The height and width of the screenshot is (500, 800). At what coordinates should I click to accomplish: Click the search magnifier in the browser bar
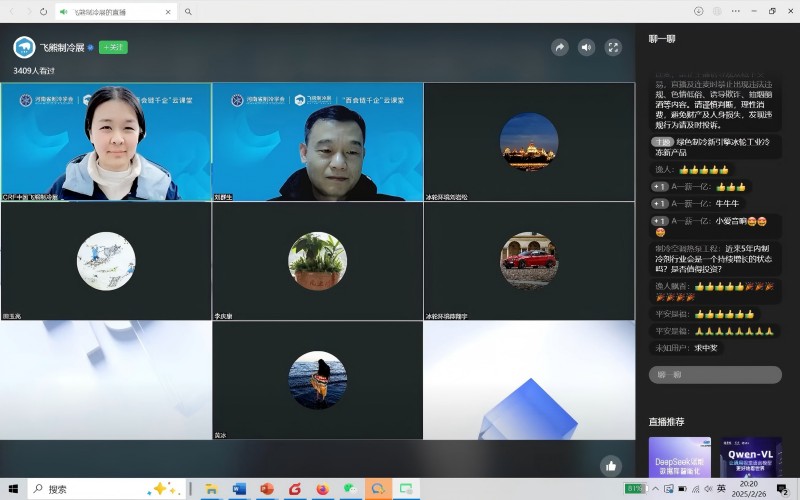tap(188, 12)
